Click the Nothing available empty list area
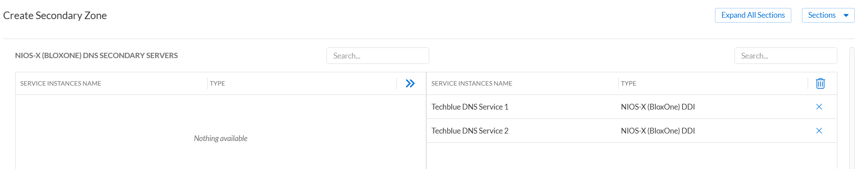The height and width of the screenshot is (169, 868). click(x=220, y=138)
